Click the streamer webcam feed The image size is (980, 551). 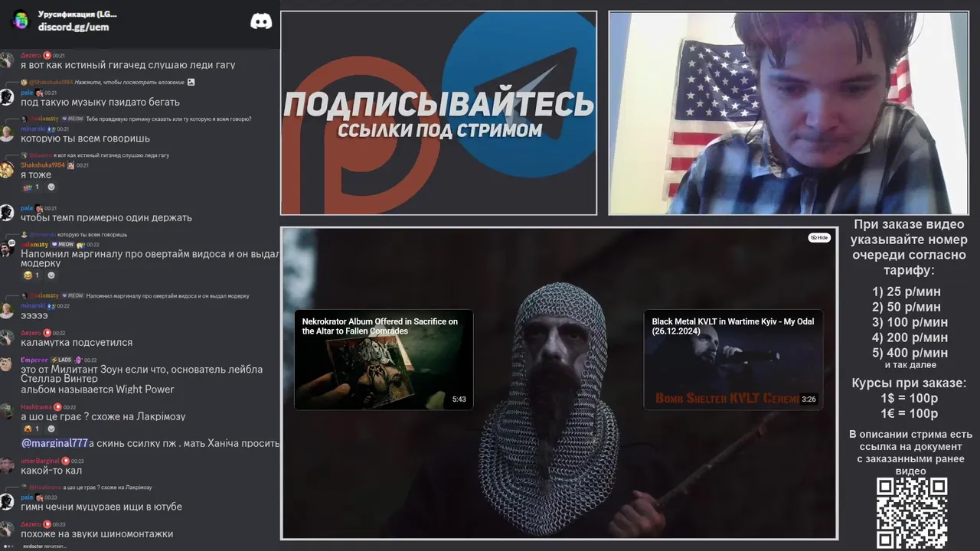click(789, 112)
